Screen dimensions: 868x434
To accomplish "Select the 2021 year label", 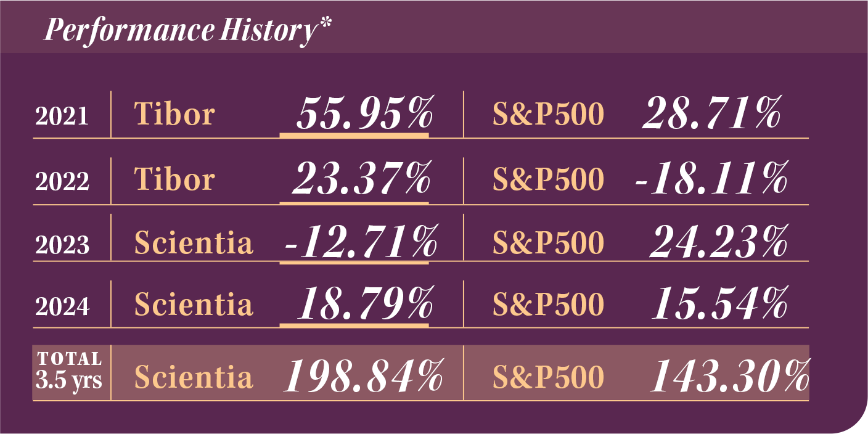I will (62, 117).
